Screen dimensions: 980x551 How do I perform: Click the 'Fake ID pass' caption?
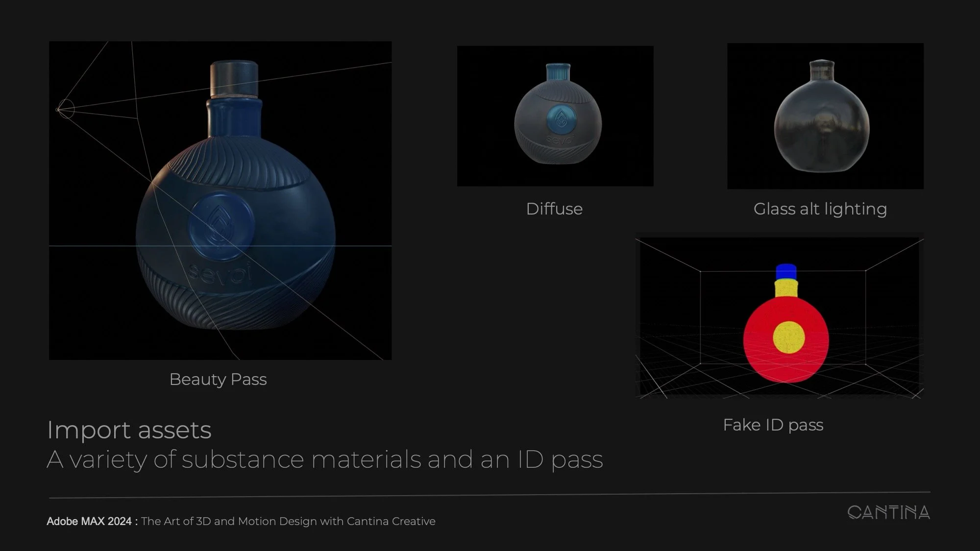(x=773, y=425)
